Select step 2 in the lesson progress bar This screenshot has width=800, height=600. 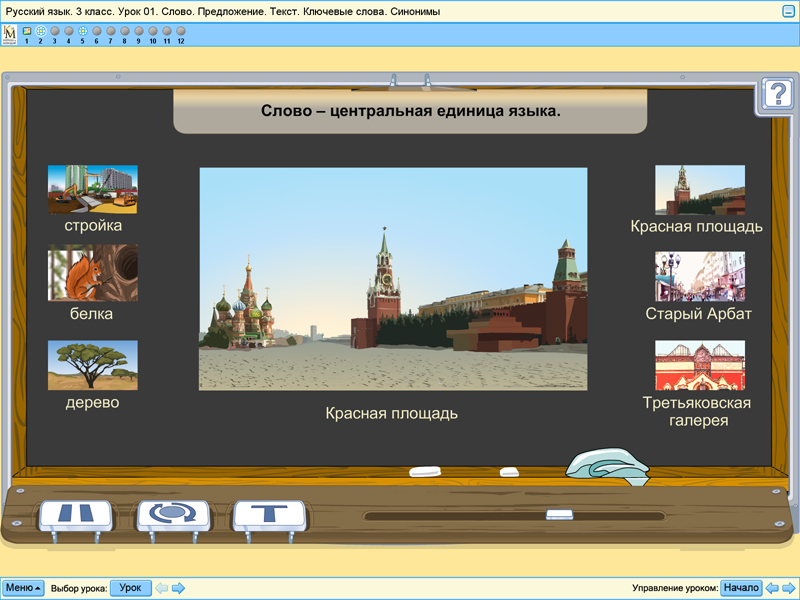[41, 30]
